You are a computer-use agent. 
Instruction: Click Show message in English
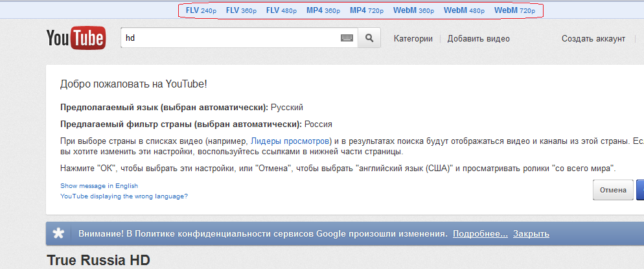99,185
